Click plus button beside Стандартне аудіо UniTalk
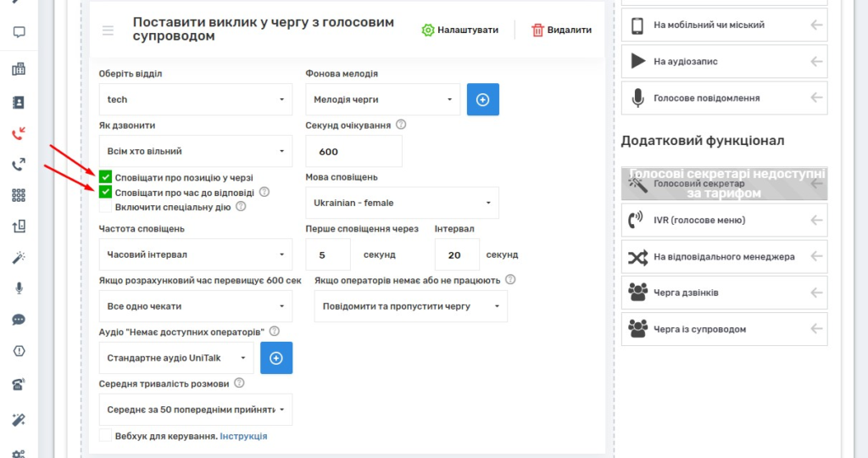The width and height of the screenshot is (868, 458). coord(276,358)
